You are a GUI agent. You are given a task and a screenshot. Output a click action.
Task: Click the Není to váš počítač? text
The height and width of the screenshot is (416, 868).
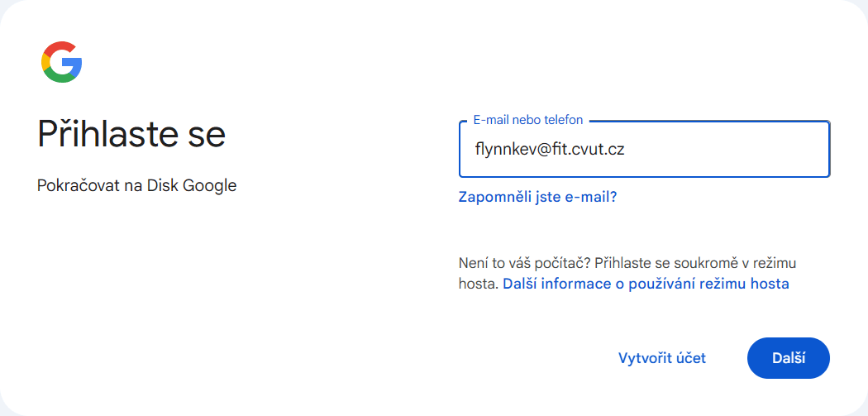(x=524, y=262)
